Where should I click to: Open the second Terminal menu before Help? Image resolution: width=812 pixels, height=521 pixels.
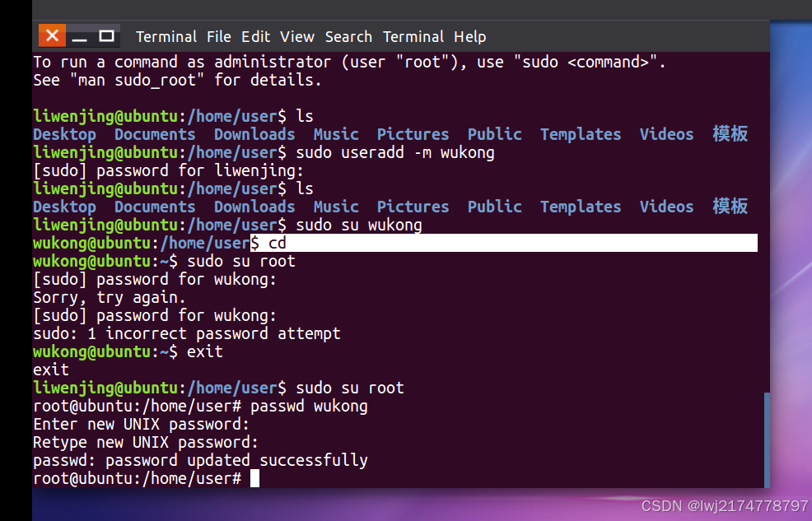click(413, 37)
